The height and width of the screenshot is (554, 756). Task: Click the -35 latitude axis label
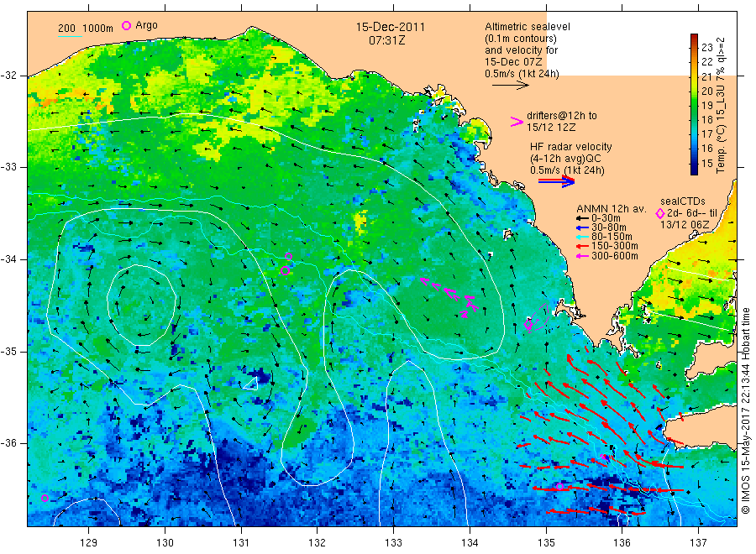8,351
